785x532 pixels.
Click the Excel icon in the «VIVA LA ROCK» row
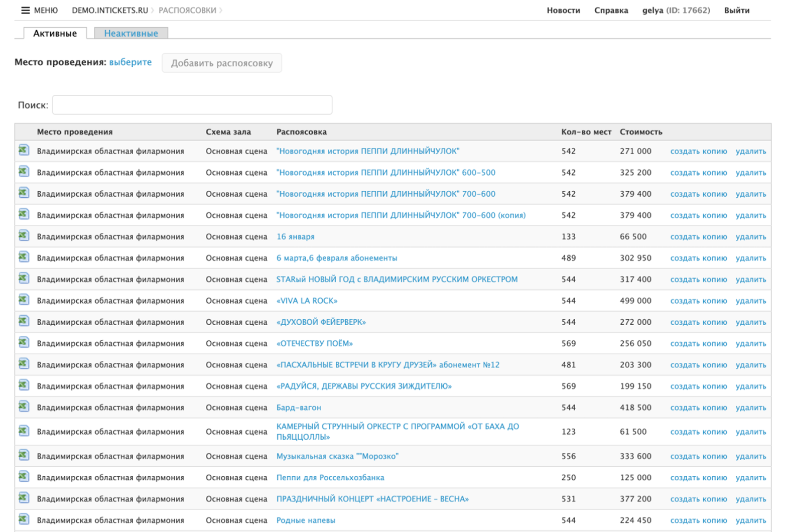(24, 300)
